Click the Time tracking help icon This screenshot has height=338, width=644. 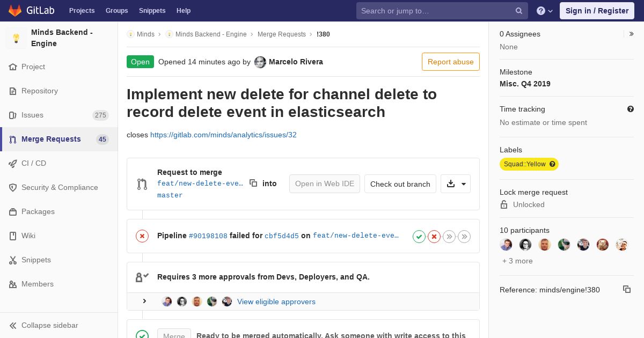tap(631, 109)
